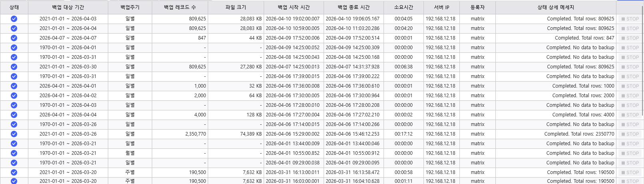644x184 pixels.
Task: Click the 백업주기 column header
Action: (130, 7)
